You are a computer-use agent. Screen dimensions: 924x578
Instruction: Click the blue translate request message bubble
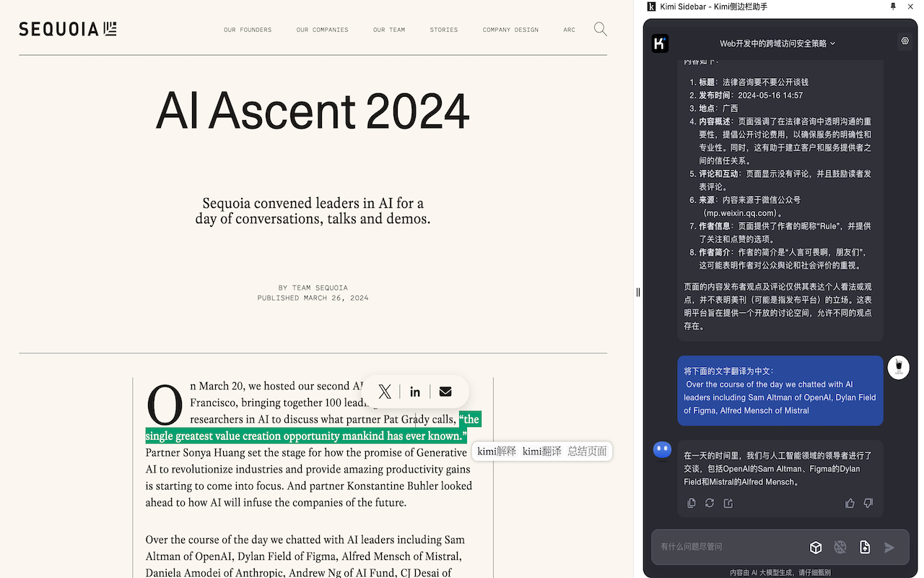click(780, 390)
